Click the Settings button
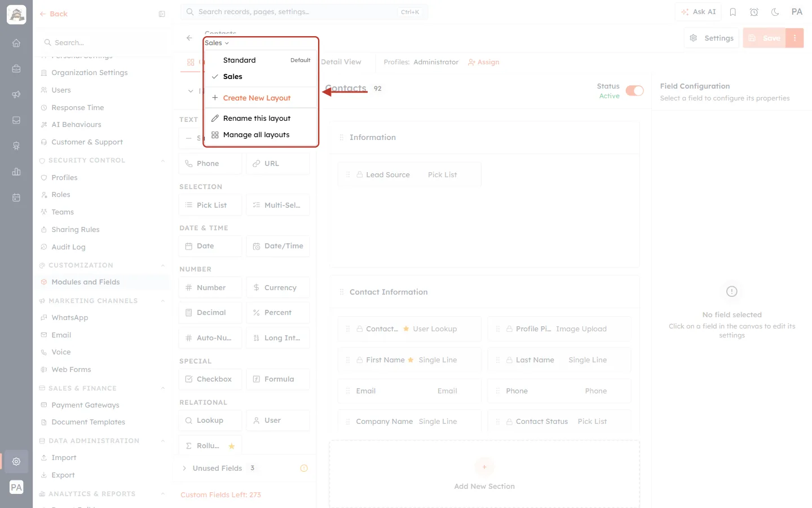 click(x=712, y=38)
